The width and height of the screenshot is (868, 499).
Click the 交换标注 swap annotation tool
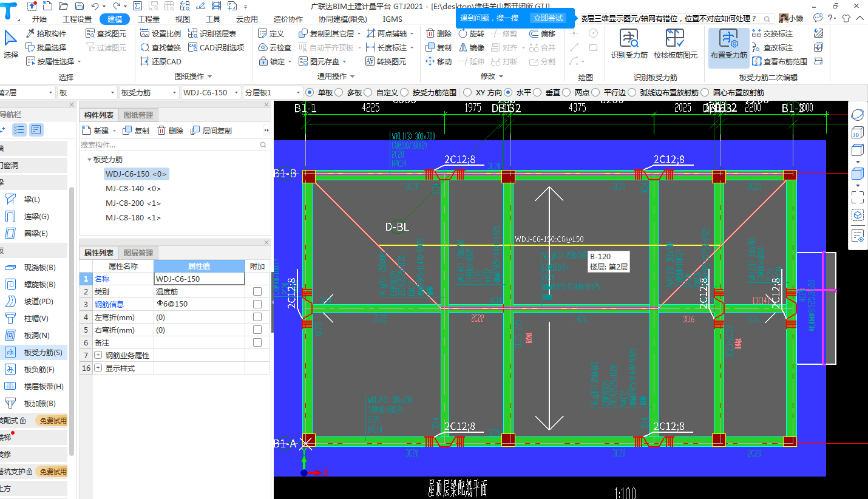(x=772, y=33)
